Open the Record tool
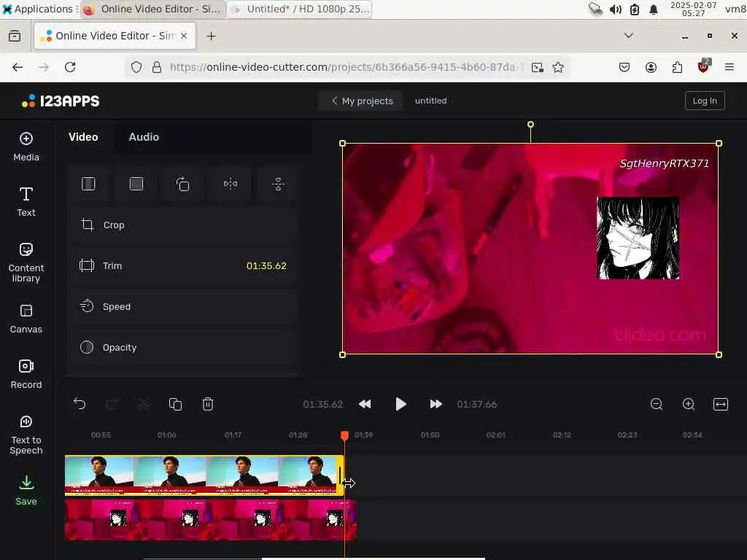This screenshot has height=560, width=747. point(26,374)
